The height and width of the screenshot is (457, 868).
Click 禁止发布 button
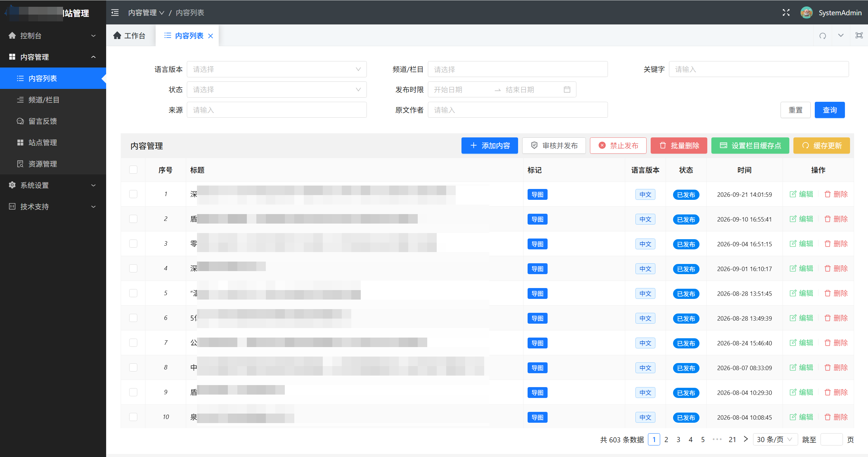tap(618, 146)
